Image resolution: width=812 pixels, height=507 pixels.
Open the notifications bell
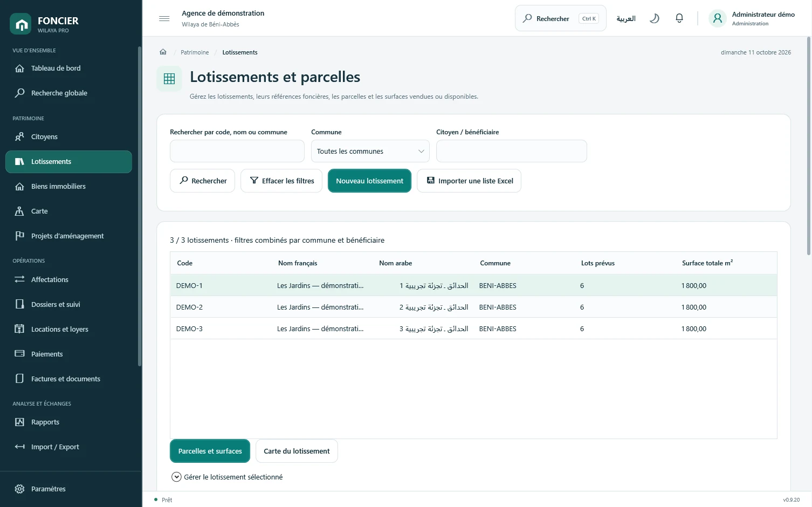click(x=679, y=18)
